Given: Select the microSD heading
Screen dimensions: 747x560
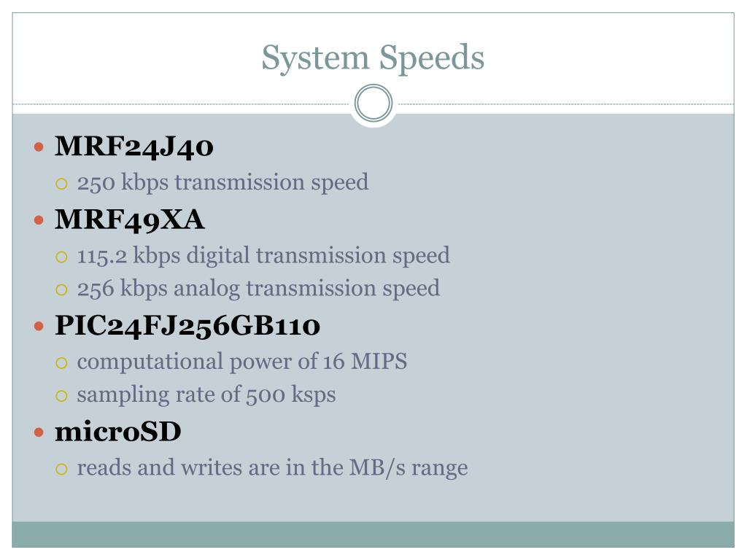Looking at the screenshot, I should click(x=118, y=432).
